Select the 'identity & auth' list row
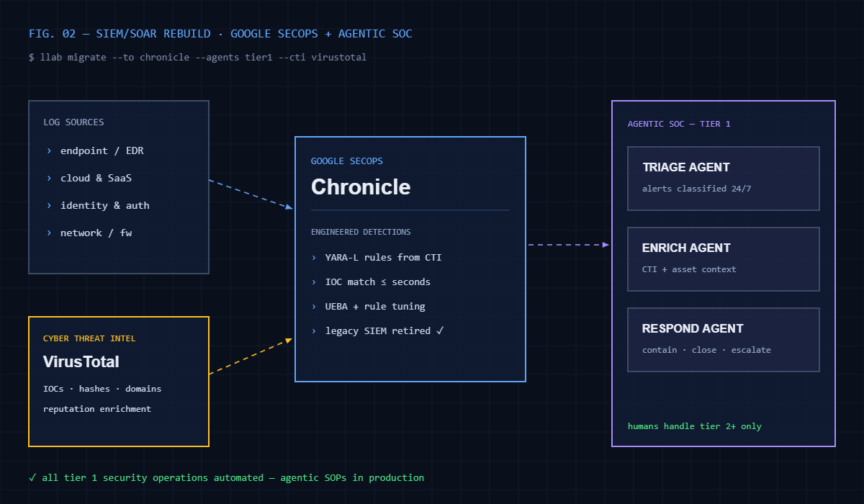Viewport: 864px width, 504px height. click(x=98, y=205)
